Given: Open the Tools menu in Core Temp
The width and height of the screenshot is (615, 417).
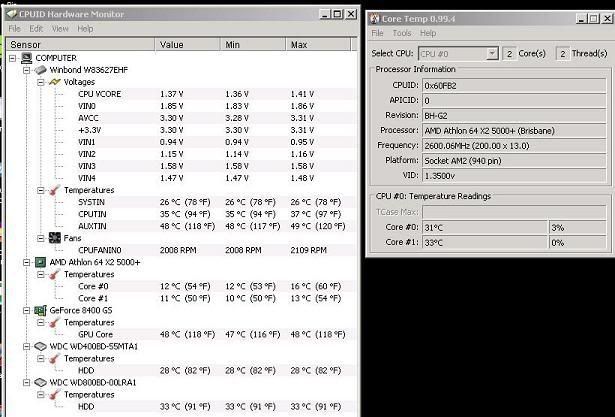Looking at the screenshot, I should click(402, 33).
